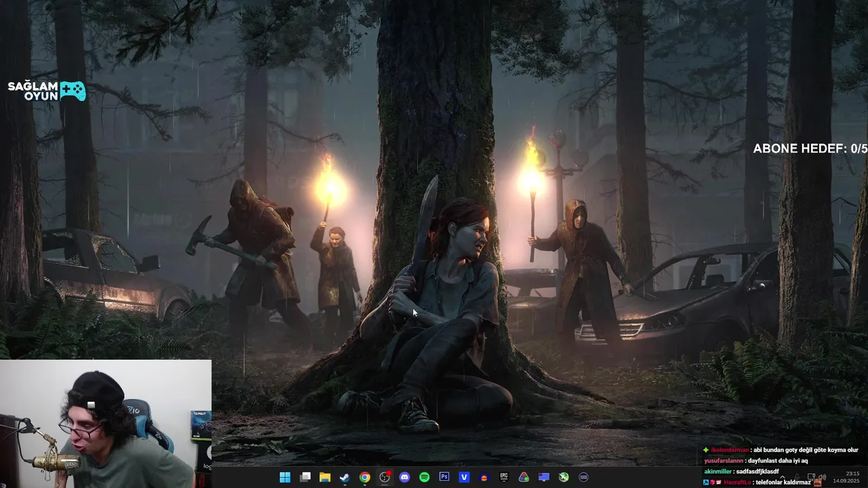Viewport: 868px width, 488px height.
Task: Open network settings tray icon
Action: coord(811,477)
